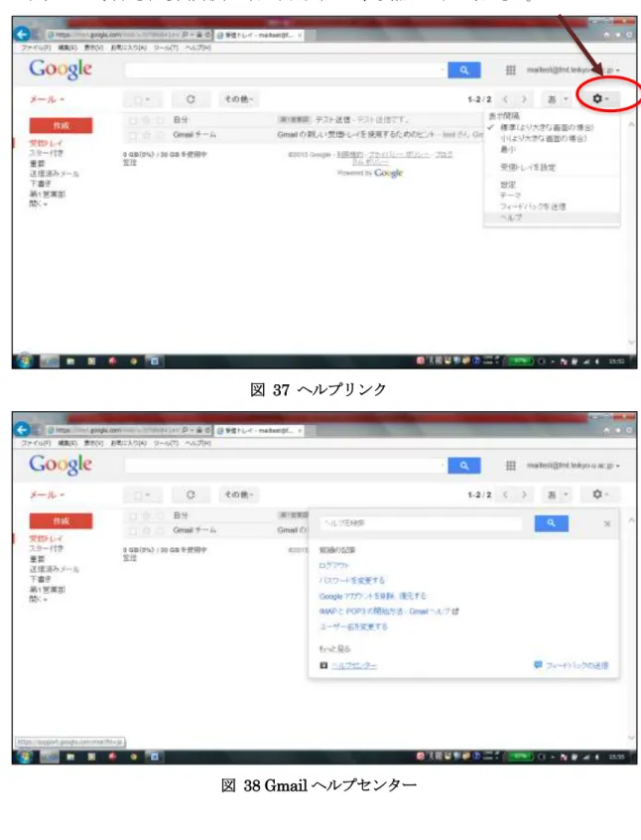This screenshot has width=641, height=840.
Task: Close the help panel with the X in Figure 38
Action: tap(607, 523)
